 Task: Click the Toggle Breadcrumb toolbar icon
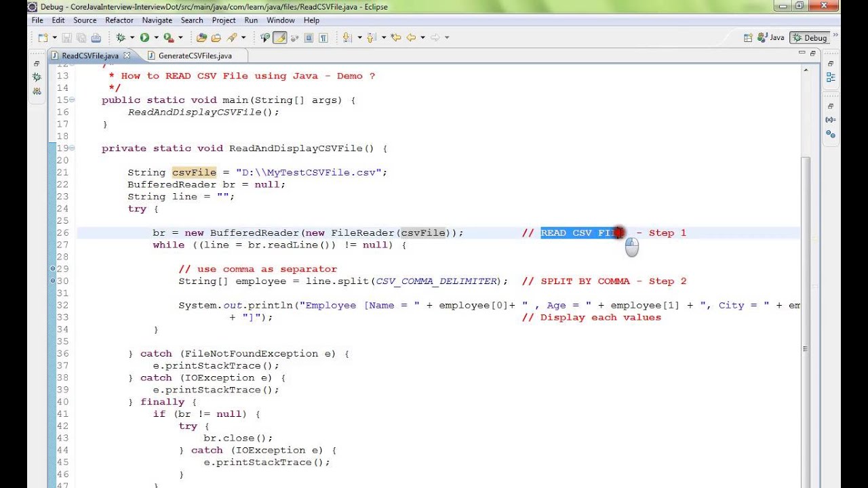265,38
